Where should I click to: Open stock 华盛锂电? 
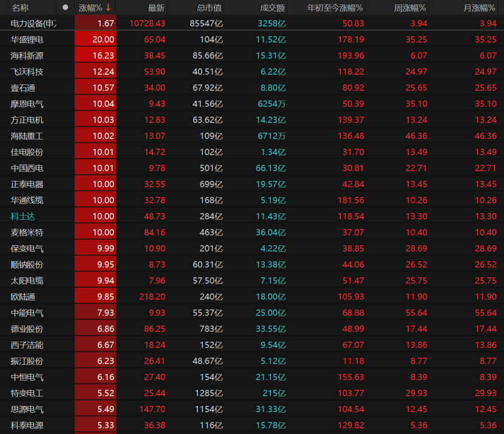click(27, 39)
